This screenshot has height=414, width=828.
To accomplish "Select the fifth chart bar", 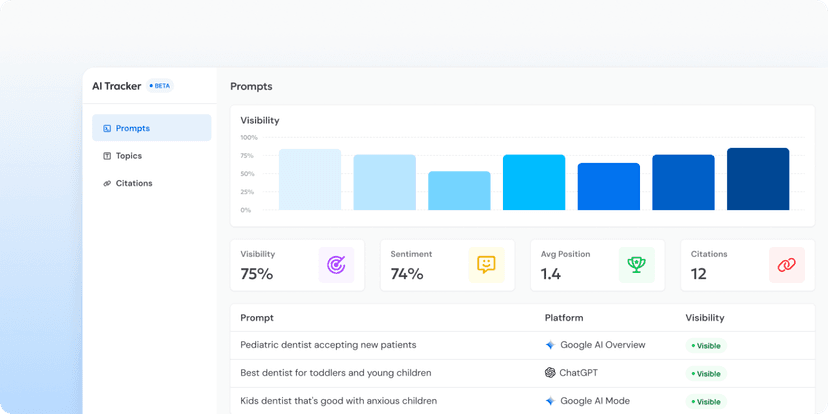I will click(609, 186).
